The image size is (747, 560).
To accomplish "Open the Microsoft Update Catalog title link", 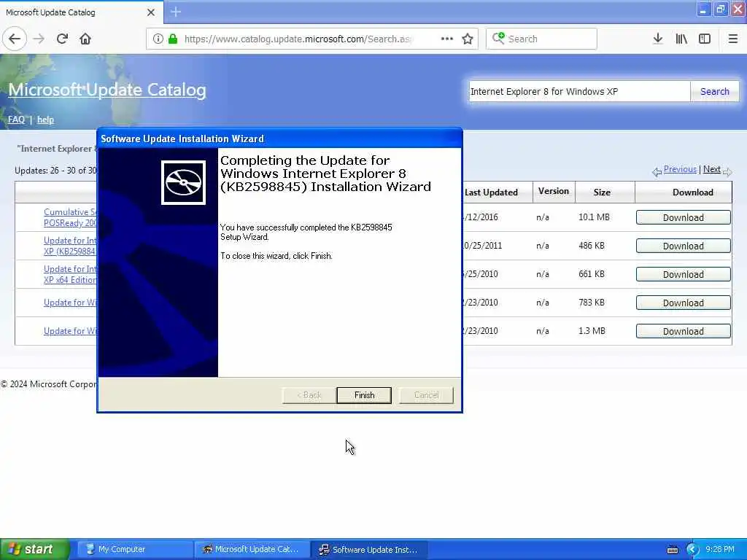I will [107, 90].
